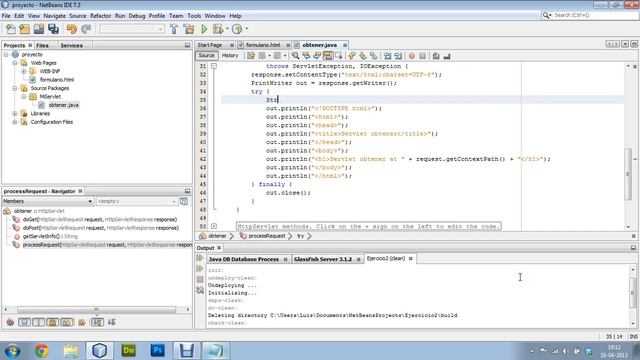Switch to the formulario.html editor tab
The width and height of the screenshot is (640, 360).
tap(263, 45)
